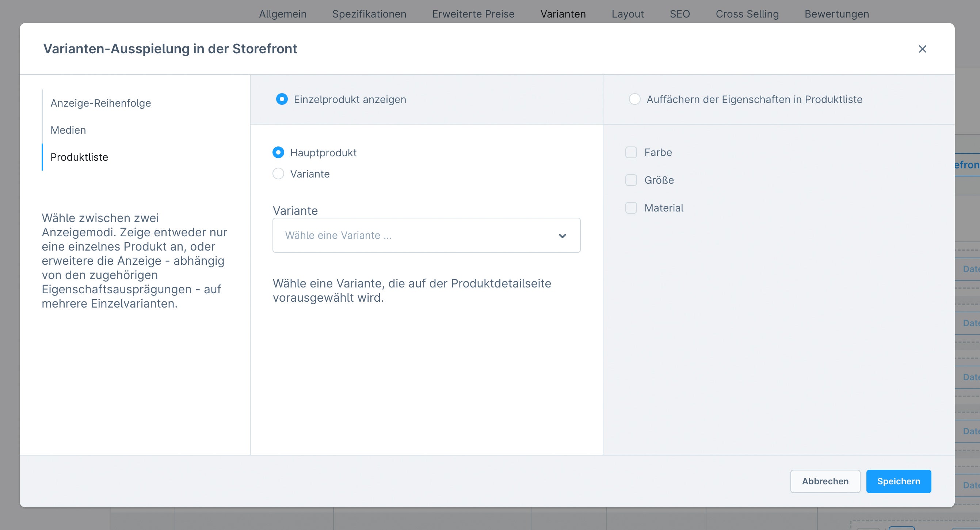The image size is (980, 530).
Task: Switch to the SEO tab
Action: (x=679, y=14)
